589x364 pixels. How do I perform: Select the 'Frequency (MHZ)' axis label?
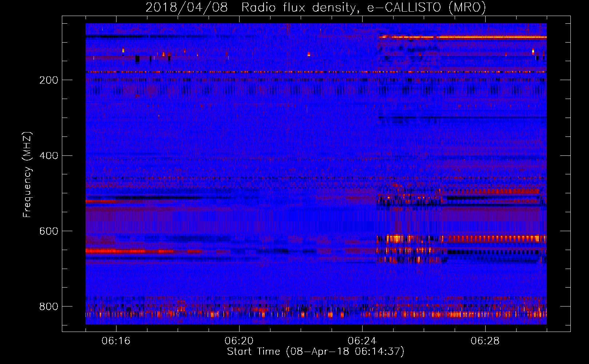(x=27, y=175)
